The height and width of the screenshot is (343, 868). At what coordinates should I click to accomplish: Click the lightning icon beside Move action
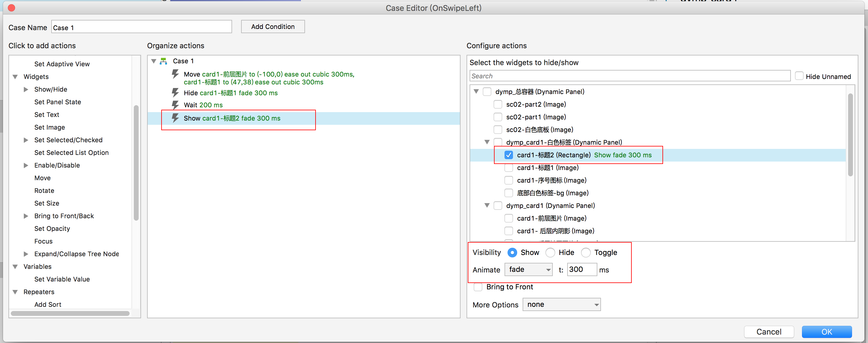coord(175,74)
